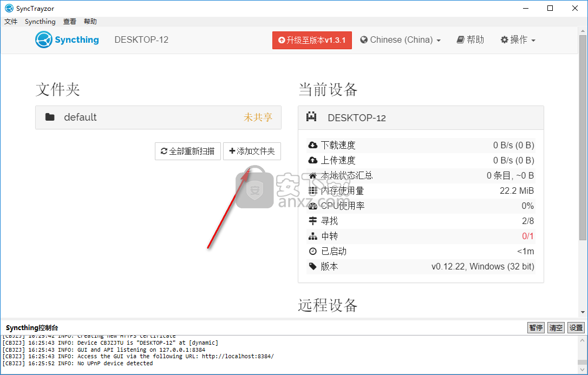The width and height of the screenshot is (588, 375).
Task: Click the web page vertical scrollbar thumb
Action: [583, 137]
